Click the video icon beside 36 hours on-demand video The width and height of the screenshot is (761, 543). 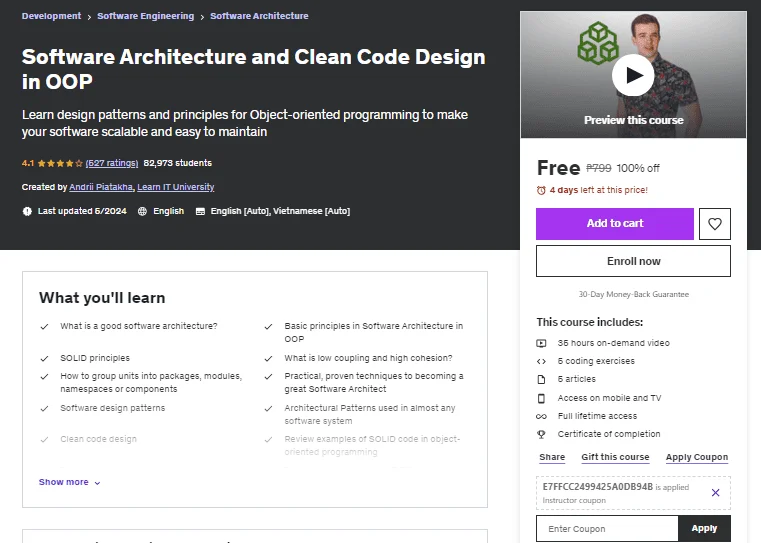541,343
